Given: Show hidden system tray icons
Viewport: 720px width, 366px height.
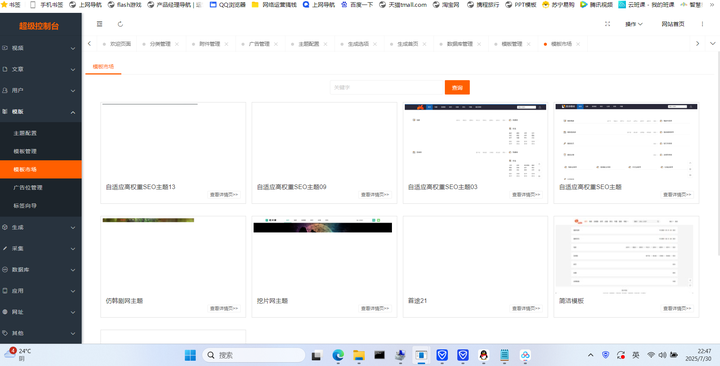Looking at the screenshot, I should [x=591, y=355].
